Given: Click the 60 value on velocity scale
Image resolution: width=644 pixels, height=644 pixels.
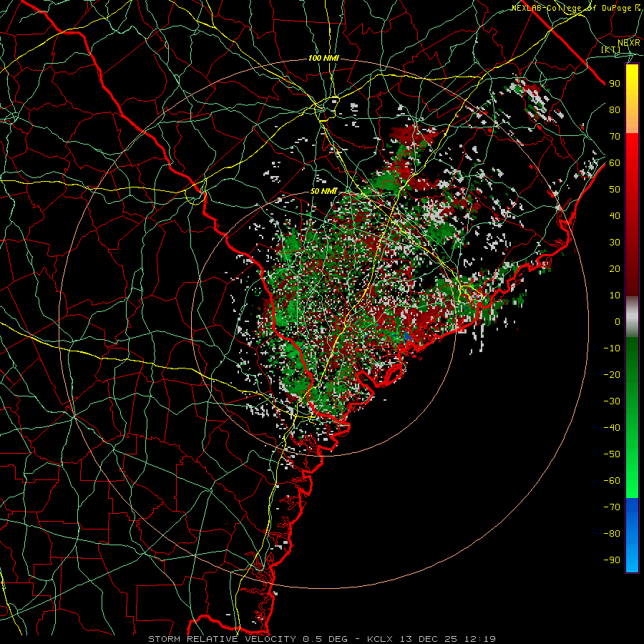Looking at the screenshot, I should [615, 163].
